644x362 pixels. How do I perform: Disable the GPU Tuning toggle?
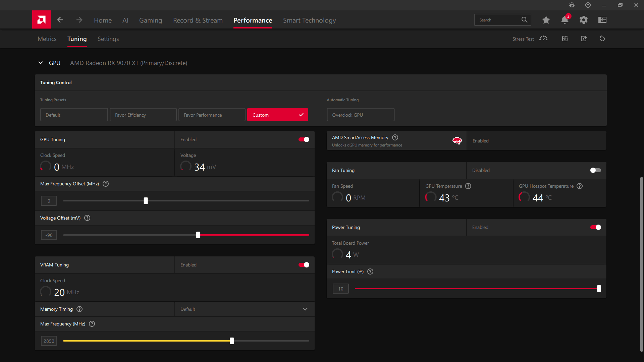(304, 139)
